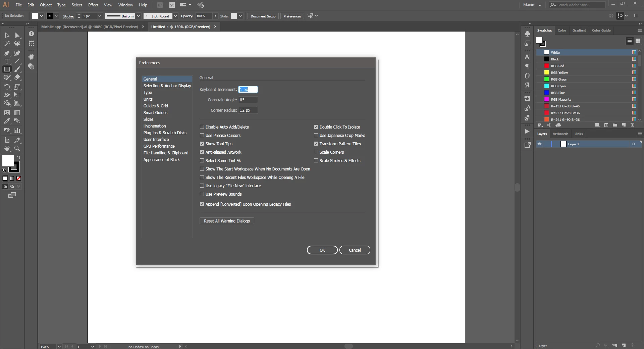Image resolution: width=644 pixels, height=349 pixels.
Task: Click the Keyboard Increment input field
Action: point(248,90)
